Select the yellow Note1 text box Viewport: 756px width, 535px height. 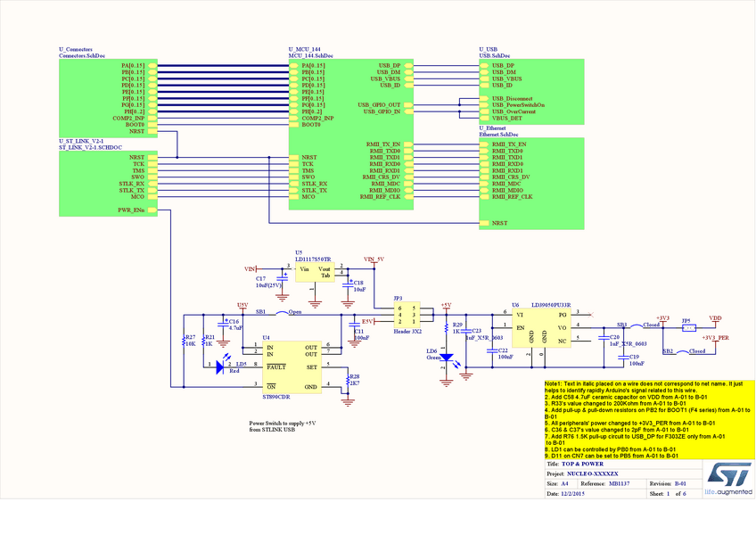(648, 419)
